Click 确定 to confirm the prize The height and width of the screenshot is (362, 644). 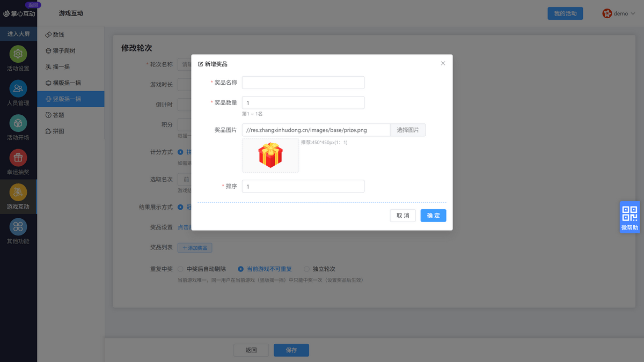click(433, 216)
